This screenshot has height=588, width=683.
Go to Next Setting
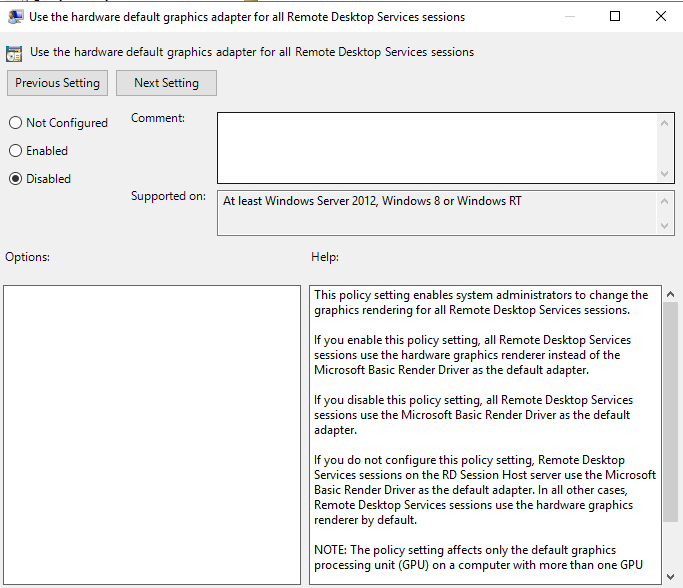pyautogui.click(x=166, y=83)
